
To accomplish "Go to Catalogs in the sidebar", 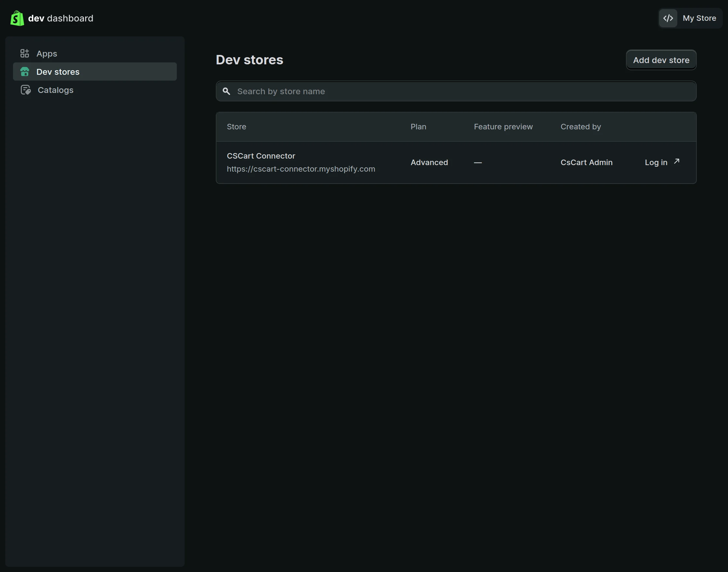I will click(55, 90).
